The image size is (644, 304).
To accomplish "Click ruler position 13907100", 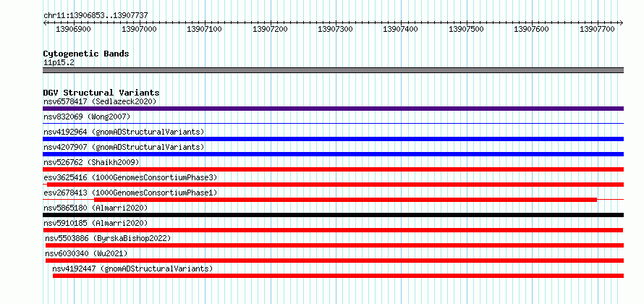I will pyautogui.click(x=205, y=29).
